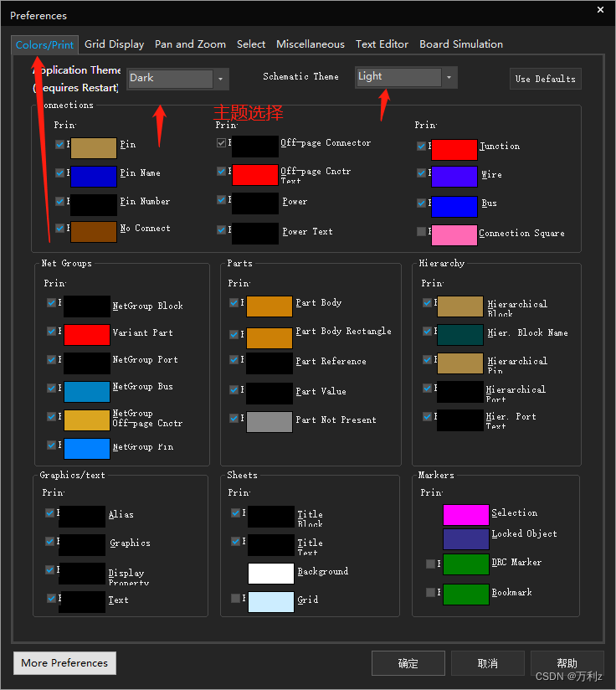Click the Background white color swatch
The width and height of the screenshot is (616, 690).
[270, 573]
